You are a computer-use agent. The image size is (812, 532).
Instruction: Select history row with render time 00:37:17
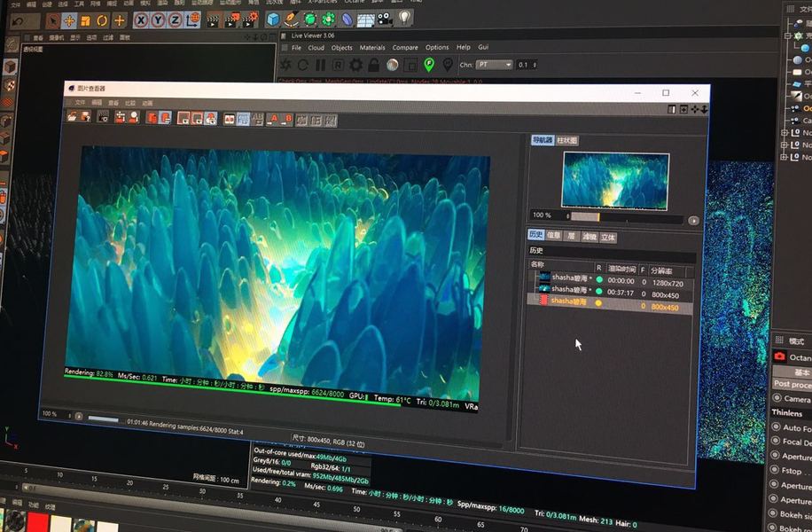[610, 293]
